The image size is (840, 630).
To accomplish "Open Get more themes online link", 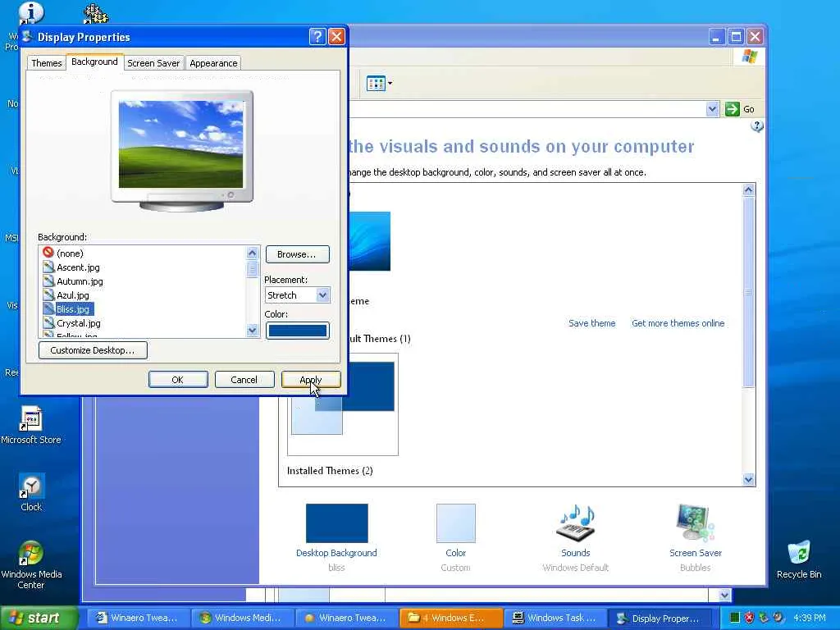I will click(x=678, y=323).
